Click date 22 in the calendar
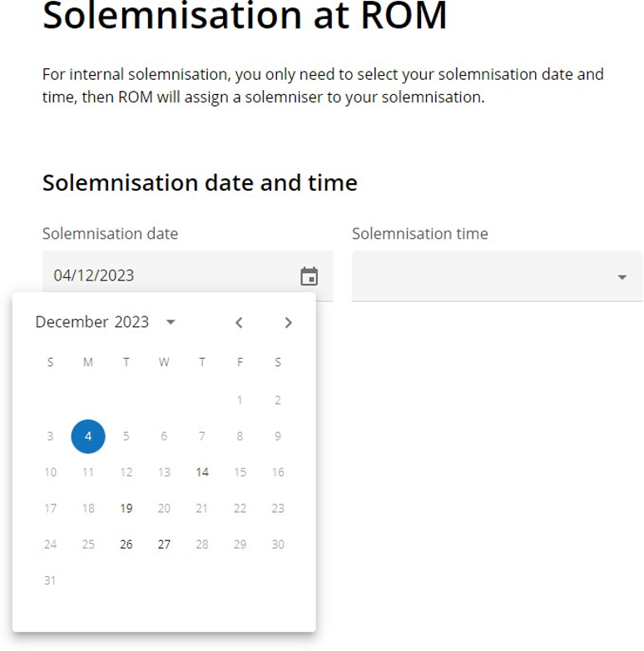The image size is (644, 651). 240,509
